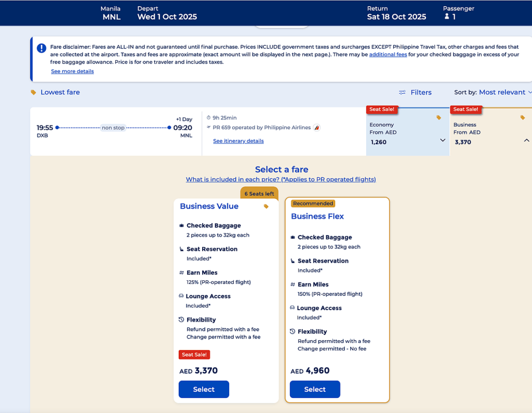Viewport: 532px width, 413px height.
Task: Click the Lowest fare tag icon
Action: (34, 93)
